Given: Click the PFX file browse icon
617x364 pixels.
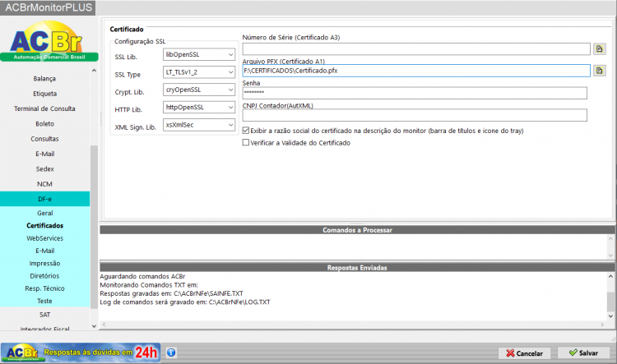Looking at the screenshot, I should click(x=599, y=71).
